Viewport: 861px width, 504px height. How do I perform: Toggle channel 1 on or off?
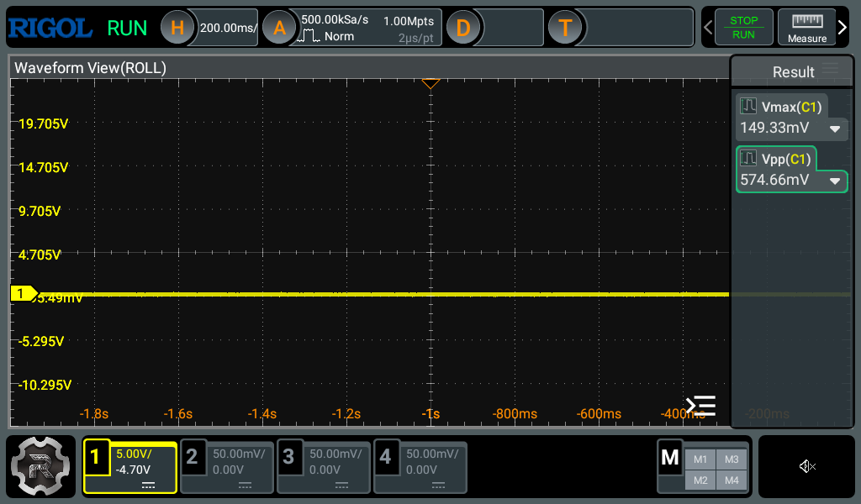(x=96, y=456)
